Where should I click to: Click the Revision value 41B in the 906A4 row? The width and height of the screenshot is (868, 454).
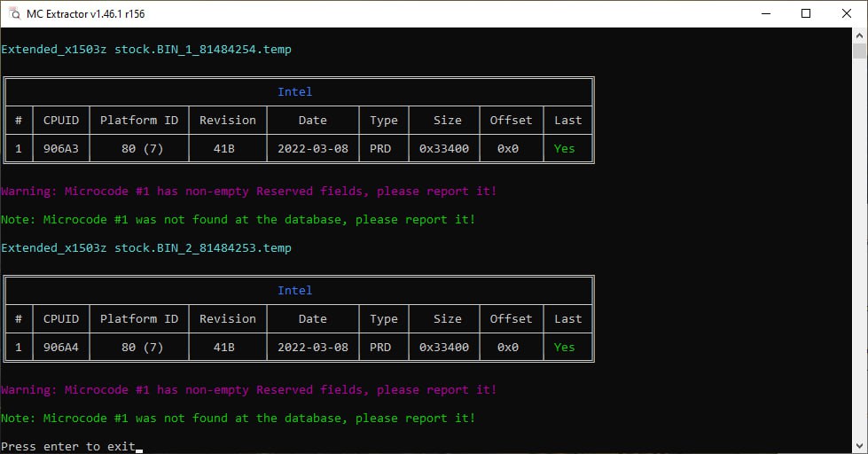click(224, 347)
